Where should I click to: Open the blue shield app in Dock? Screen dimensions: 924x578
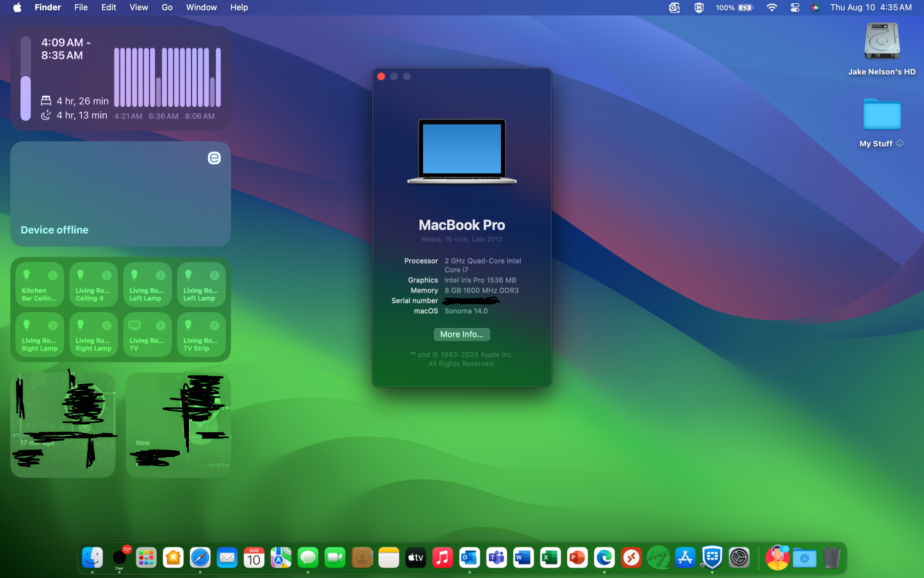tap(712, 558)
